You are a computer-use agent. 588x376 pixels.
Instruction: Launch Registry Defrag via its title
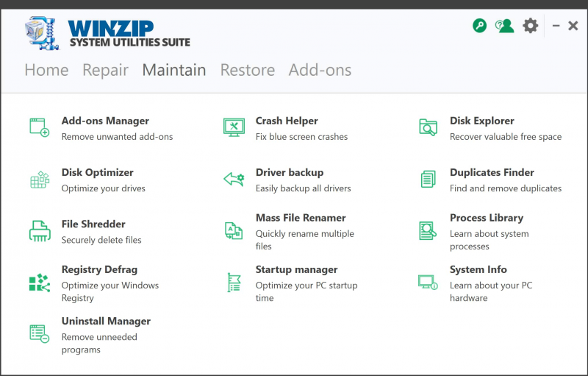coord(99,269)
